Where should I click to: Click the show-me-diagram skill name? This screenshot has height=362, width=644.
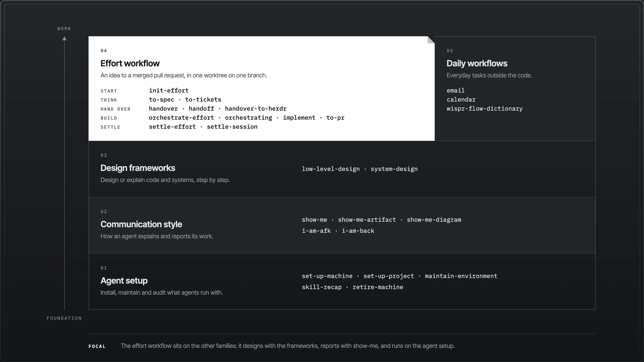tap(434, 220)
